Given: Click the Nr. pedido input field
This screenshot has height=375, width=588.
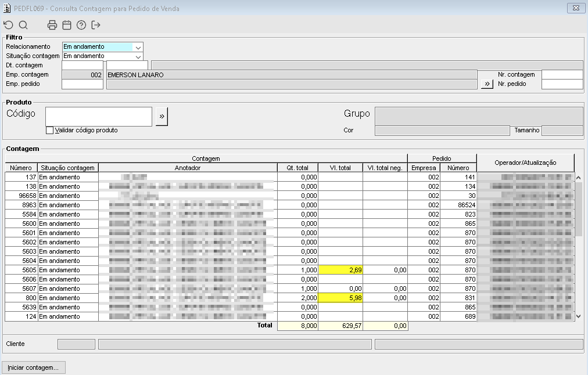Looking at the screenshot, I should click(562, 84).
